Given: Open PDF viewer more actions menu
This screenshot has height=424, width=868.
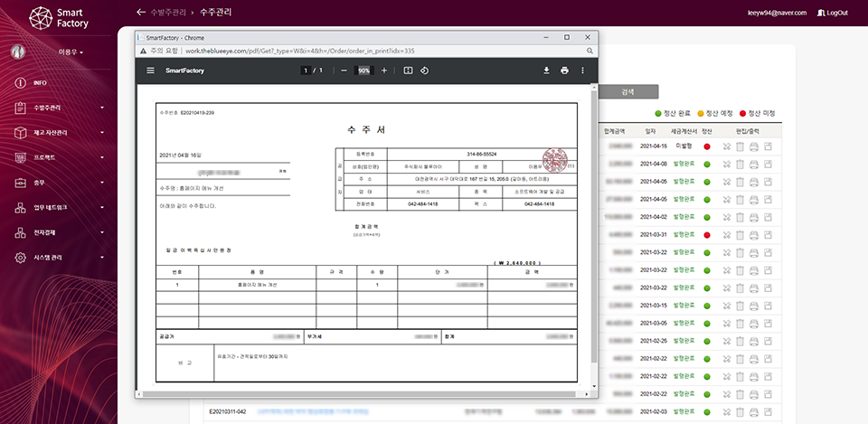Looking at the screenshot, I should pyautogui.click(x=582, y=71).
